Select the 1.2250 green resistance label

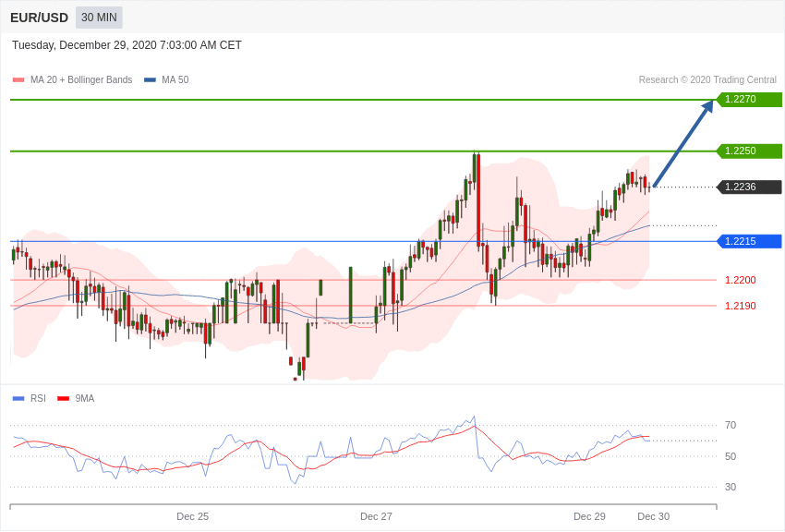[x=749, y=151]
